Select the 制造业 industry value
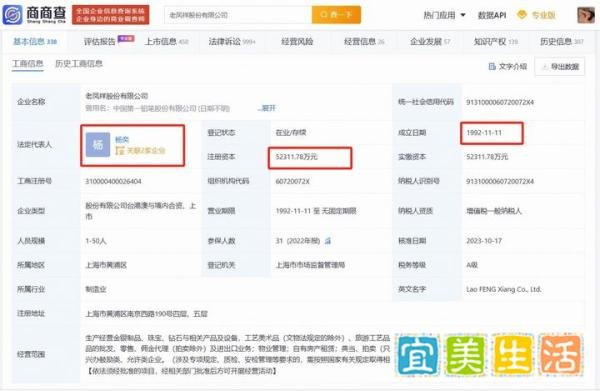This screenshot has height=391, width=600. click(96, 289)
